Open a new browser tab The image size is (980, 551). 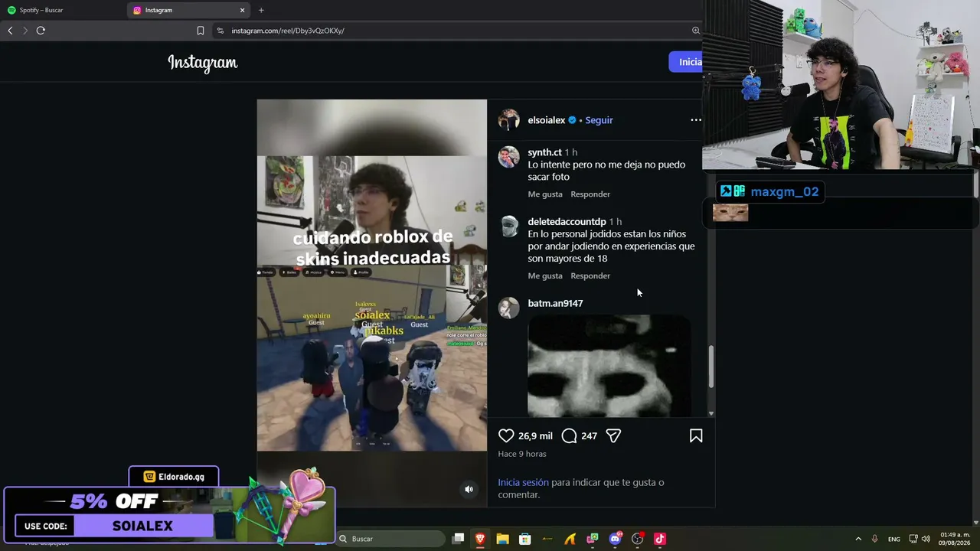(261, 10)
